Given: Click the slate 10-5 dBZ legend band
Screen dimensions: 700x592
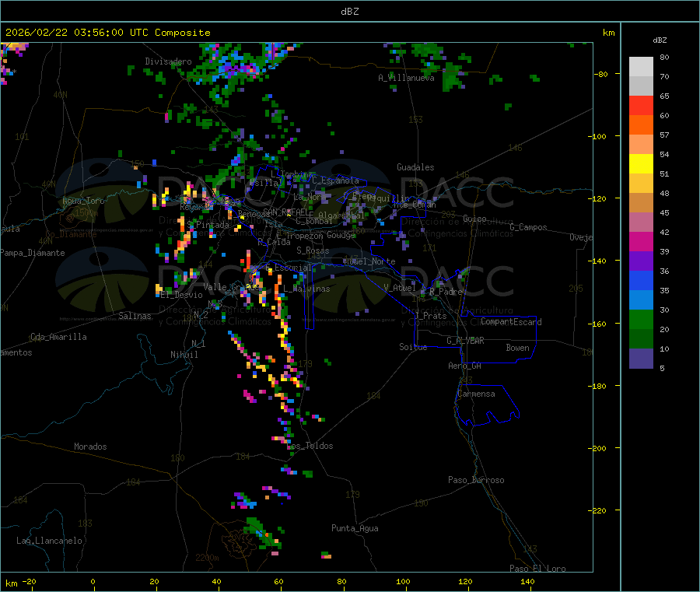Looking at the screenshot, I should coord(641,359).
